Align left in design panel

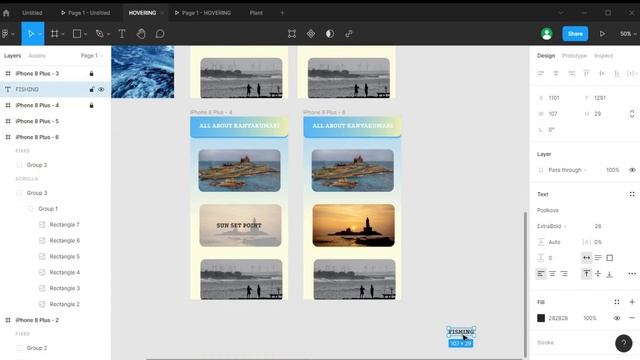[x=540, y=73]
